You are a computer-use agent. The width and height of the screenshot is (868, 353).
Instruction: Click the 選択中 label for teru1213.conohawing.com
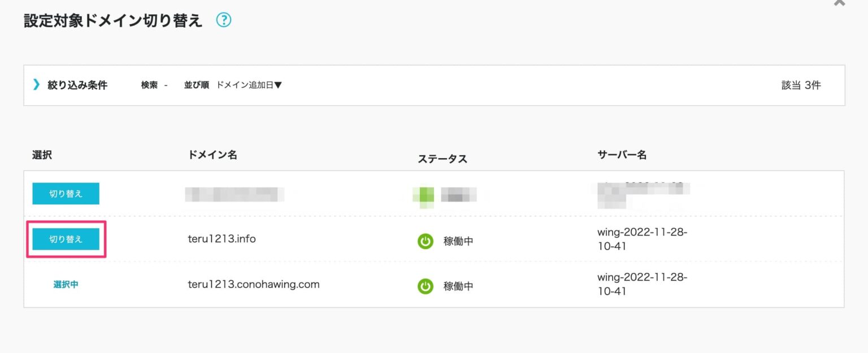(x=66, y=285)
